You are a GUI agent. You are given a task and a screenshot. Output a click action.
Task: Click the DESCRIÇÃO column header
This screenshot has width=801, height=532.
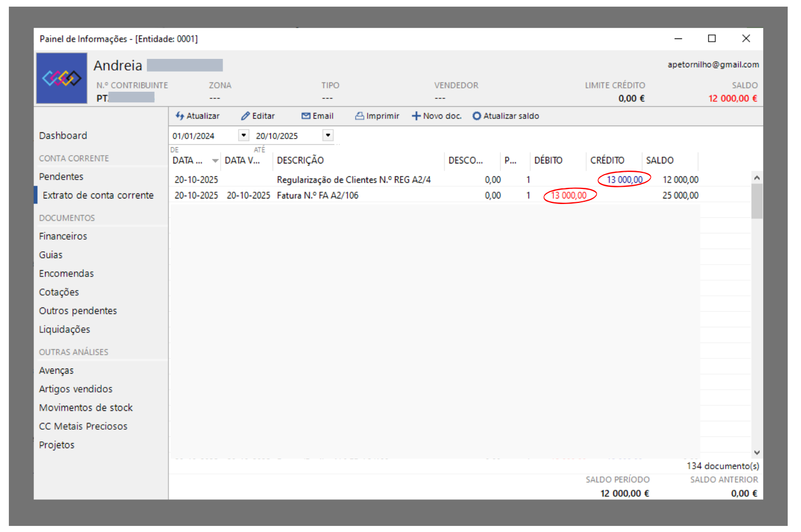[x=300, y=161]
